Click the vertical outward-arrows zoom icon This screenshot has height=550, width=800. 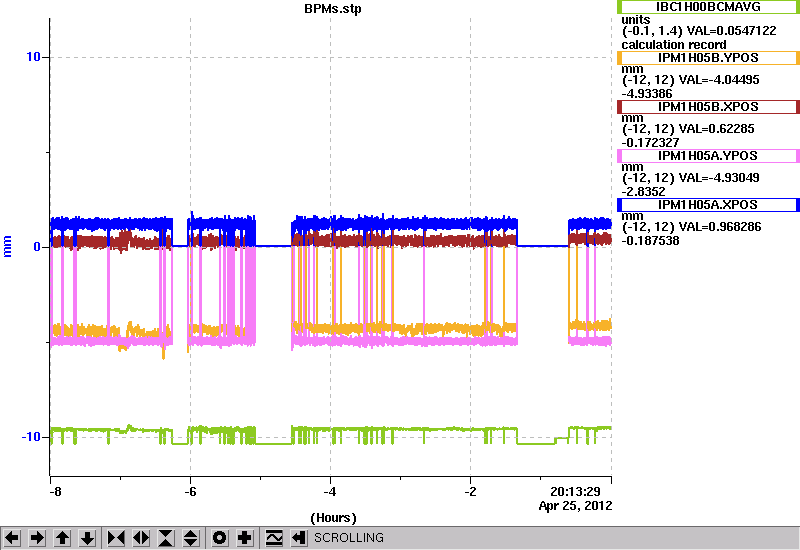191,538
